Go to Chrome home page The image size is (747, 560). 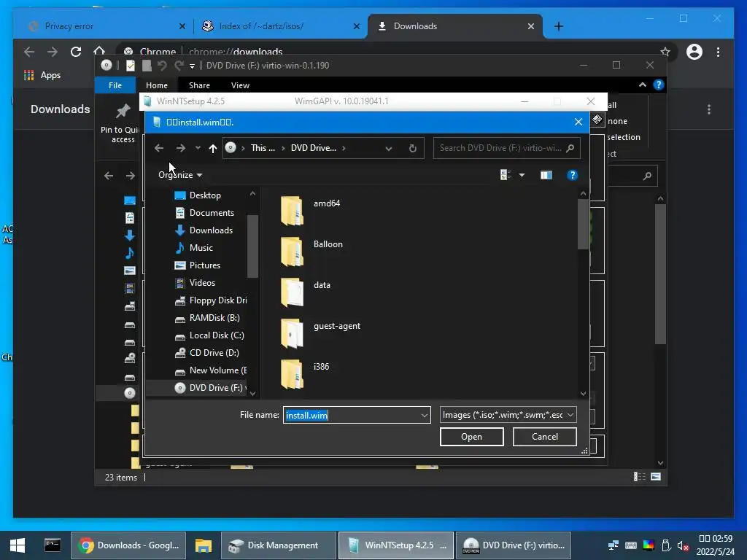[x=99, y=52]
